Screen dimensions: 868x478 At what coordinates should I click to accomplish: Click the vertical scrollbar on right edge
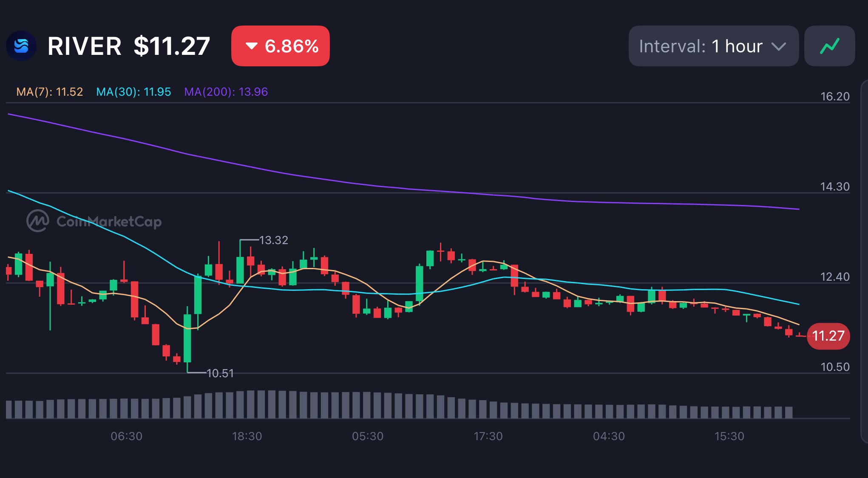pyautogui.click(x=865, y=260)
